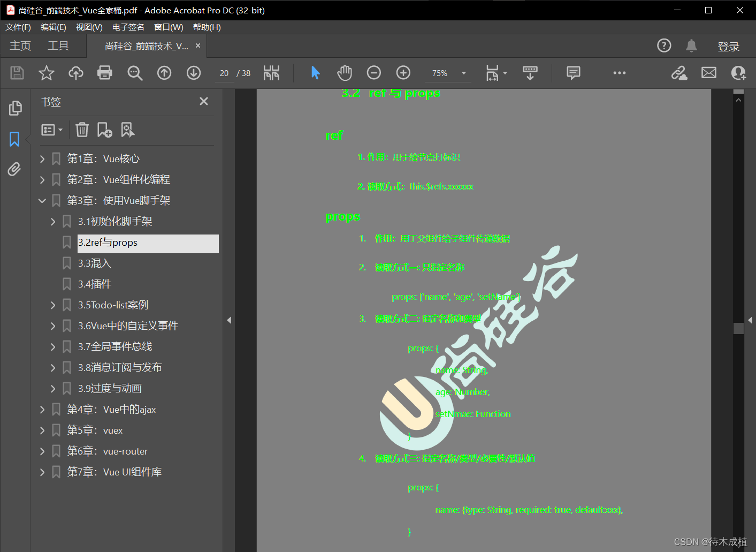Print the document

pos(105,73)
